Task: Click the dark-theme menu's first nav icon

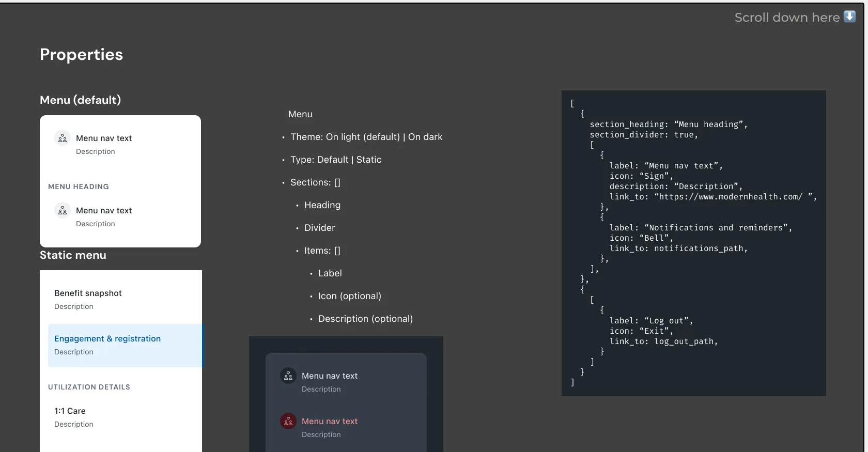Action: pos(288,376)
